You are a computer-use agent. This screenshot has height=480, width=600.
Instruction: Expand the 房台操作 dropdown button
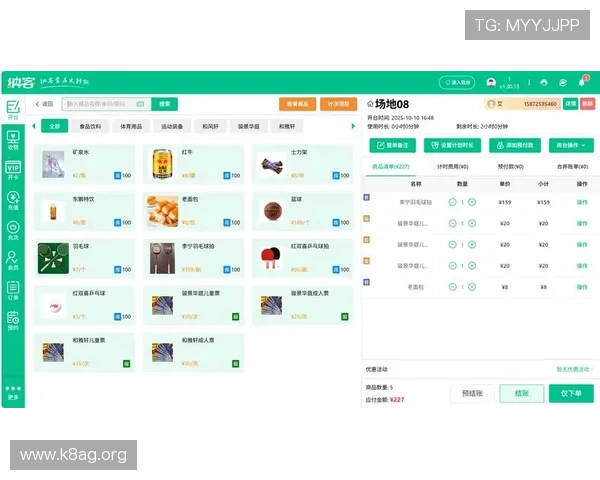571,145
